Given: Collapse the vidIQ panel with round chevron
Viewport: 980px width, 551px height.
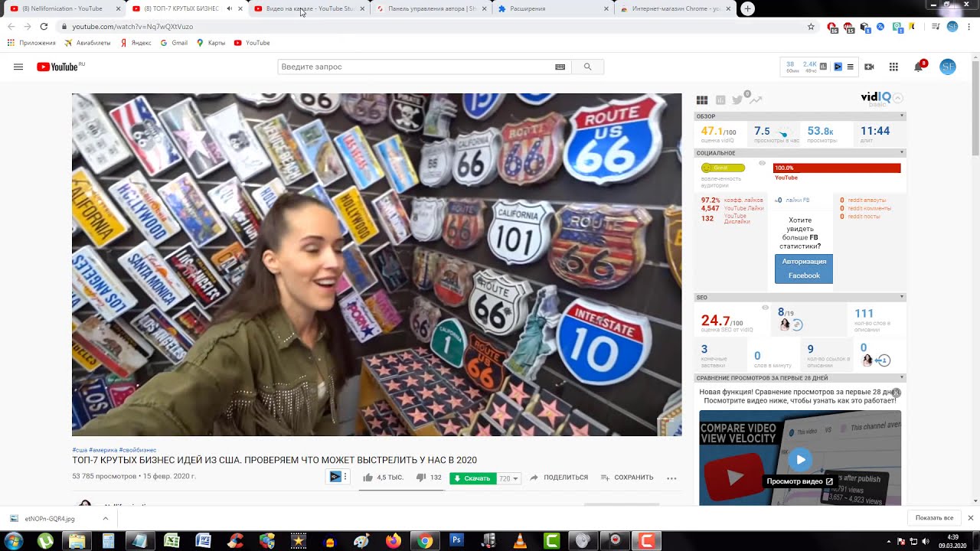Looking at the screenshot, I should pos(898,98).
